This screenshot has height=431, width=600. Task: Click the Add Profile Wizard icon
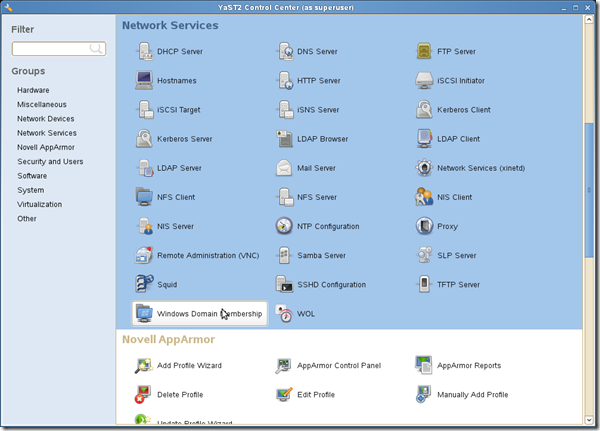tap(143, 366)
